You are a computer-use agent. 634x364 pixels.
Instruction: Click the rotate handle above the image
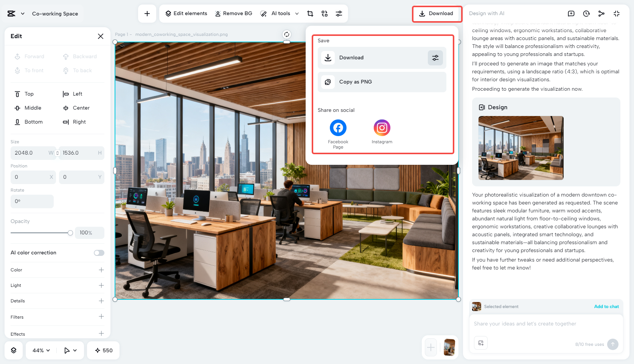point(287,34)
